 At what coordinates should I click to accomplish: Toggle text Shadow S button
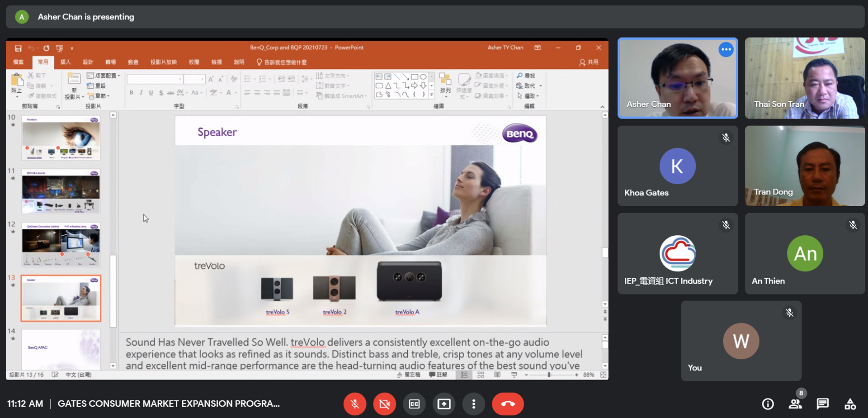(161, 93)
